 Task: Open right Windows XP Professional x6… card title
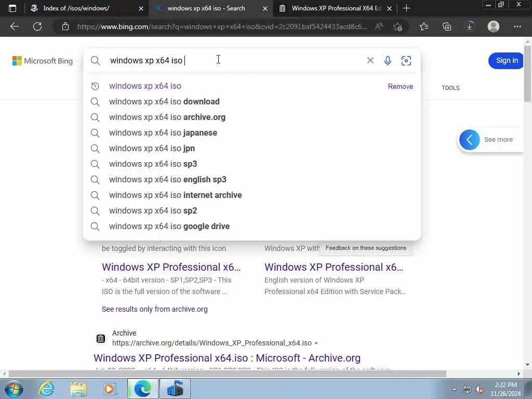334,267
